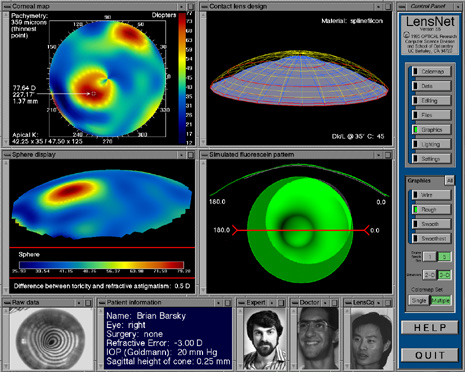Open the Simulated fluorescein pattern window menu icon

point(204,155)
